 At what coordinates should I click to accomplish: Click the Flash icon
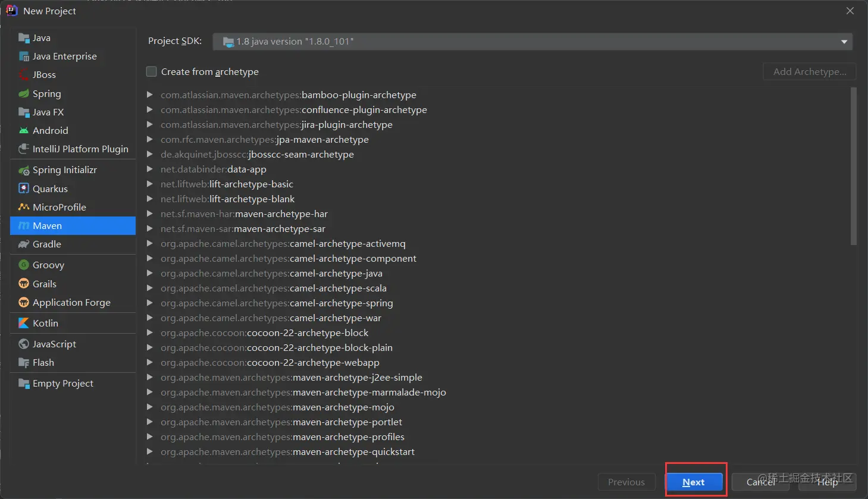point(24,363)
